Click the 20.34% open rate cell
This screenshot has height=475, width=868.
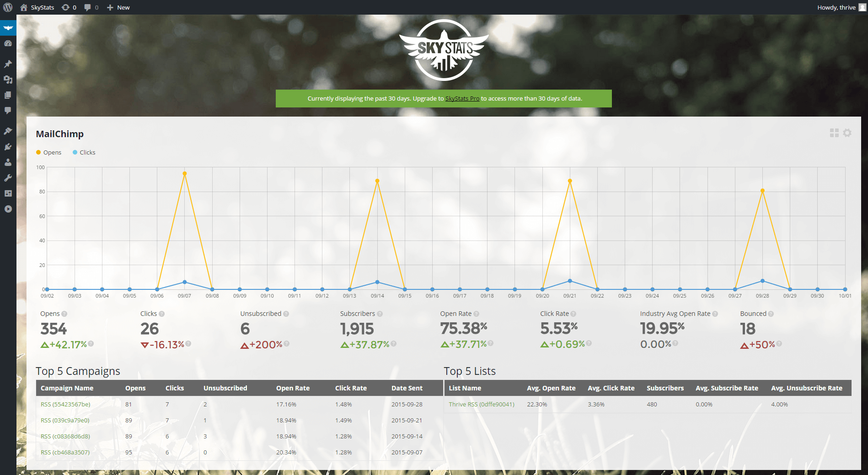(286, 453)
